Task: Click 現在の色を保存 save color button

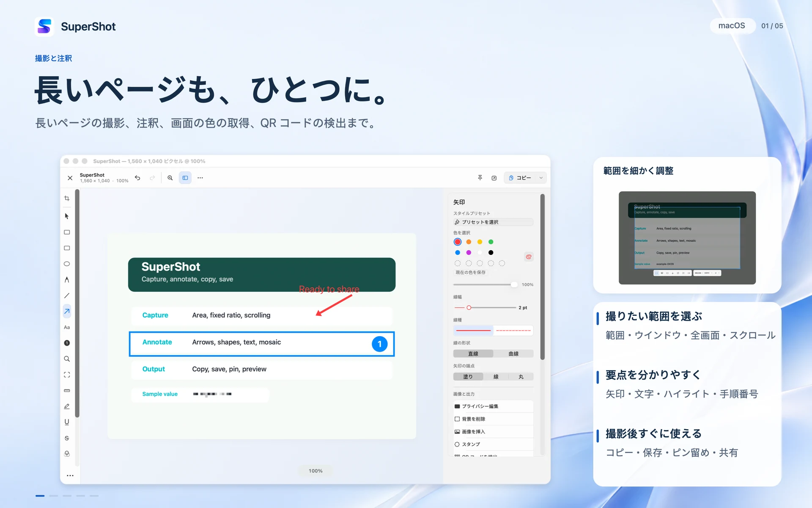Action: coord(470,272)
